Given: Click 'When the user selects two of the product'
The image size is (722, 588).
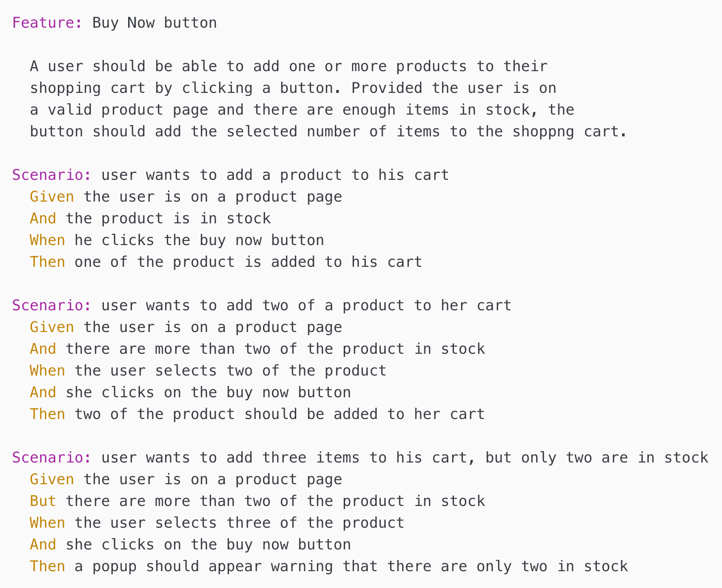Looking at the screenshot, I should click(x=208, y=371).
